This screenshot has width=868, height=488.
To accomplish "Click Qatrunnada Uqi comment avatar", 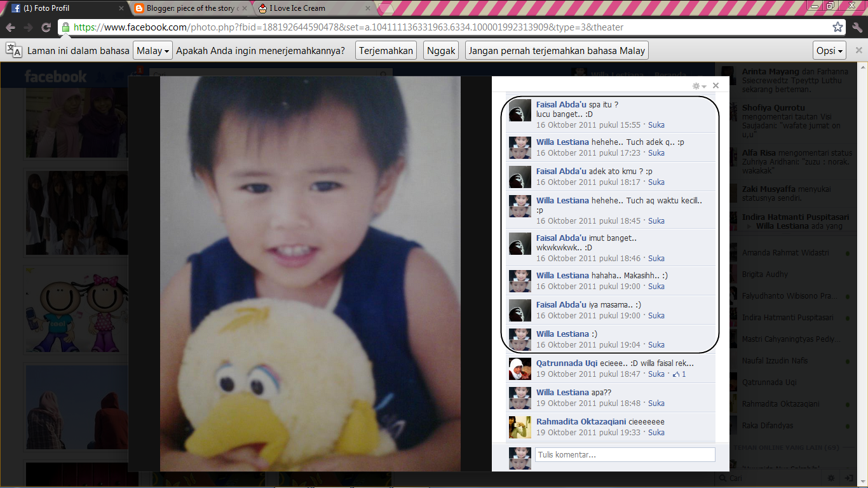I will pyautogui.click(x=520, y=369).
